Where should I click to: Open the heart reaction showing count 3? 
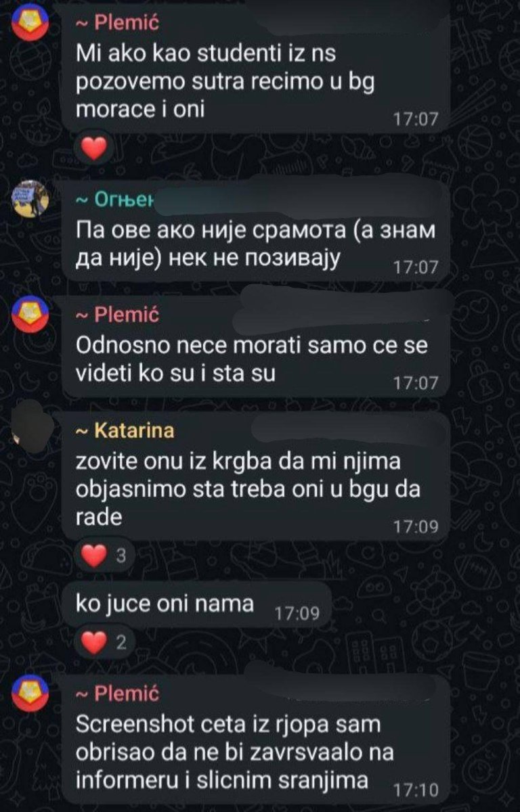[x=104, y=558]
